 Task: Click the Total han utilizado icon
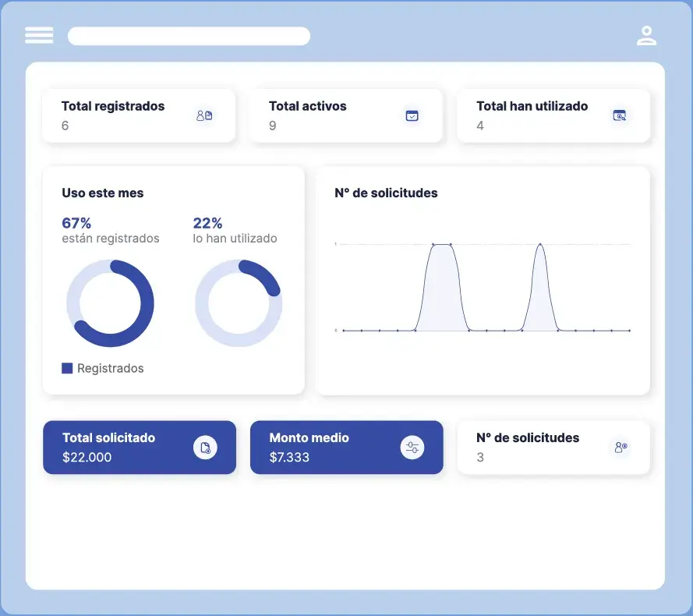coord(620,115)
